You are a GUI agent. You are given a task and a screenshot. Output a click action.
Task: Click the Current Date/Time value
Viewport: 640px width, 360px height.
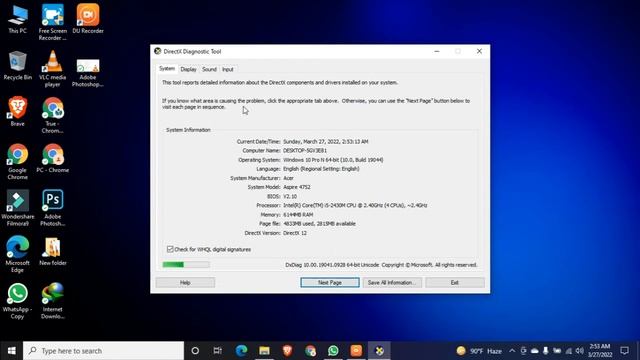point(326,142)
